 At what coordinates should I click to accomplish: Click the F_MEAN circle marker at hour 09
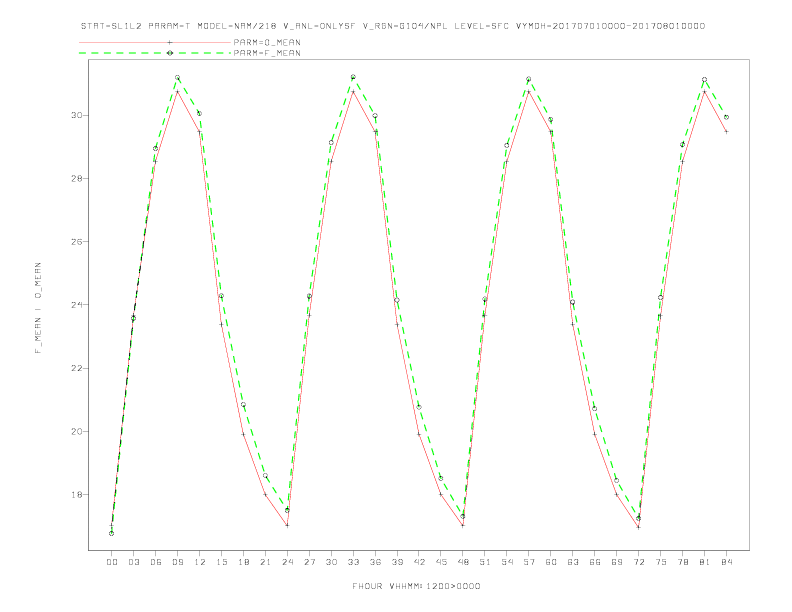tap(177, 77)
